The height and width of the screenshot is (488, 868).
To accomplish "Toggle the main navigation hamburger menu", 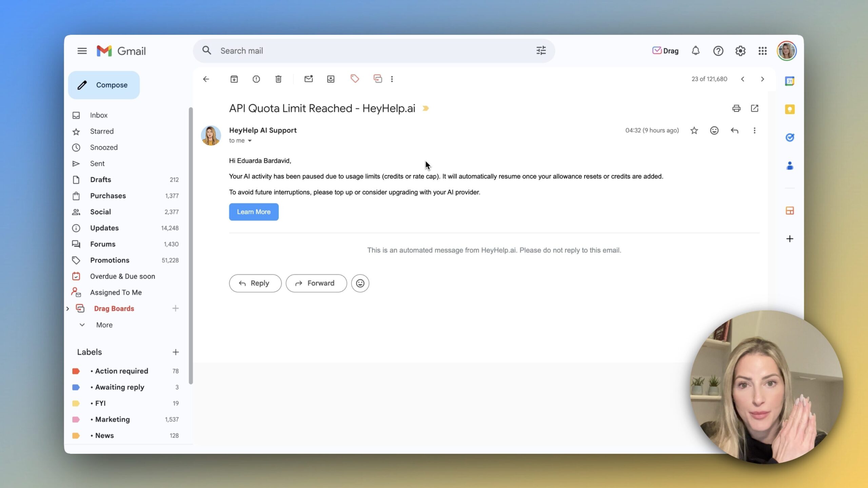I will 82,50.
